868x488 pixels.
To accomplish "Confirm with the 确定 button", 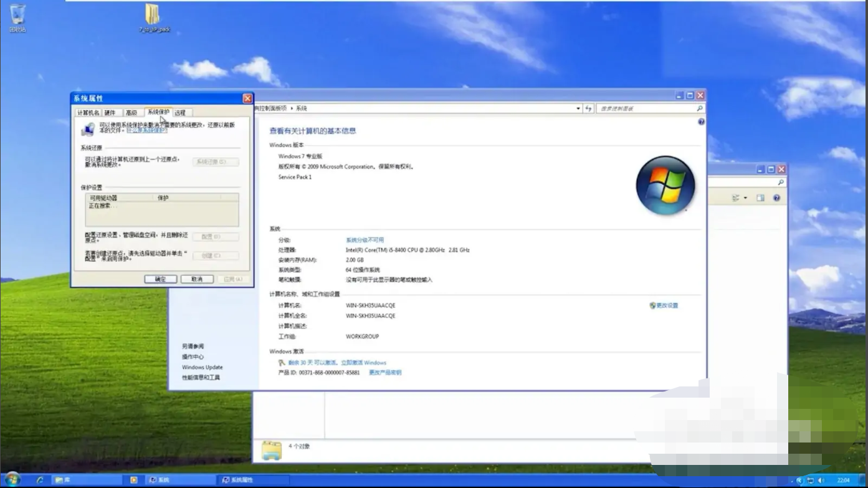I will 161,279.
